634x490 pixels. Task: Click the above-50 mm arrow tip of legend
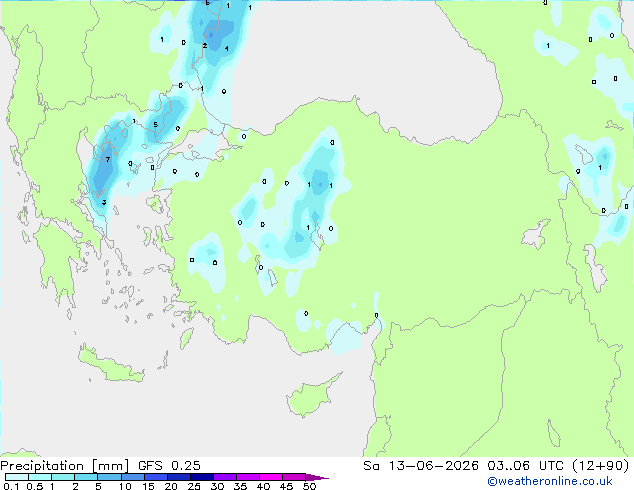pos(317,477)
